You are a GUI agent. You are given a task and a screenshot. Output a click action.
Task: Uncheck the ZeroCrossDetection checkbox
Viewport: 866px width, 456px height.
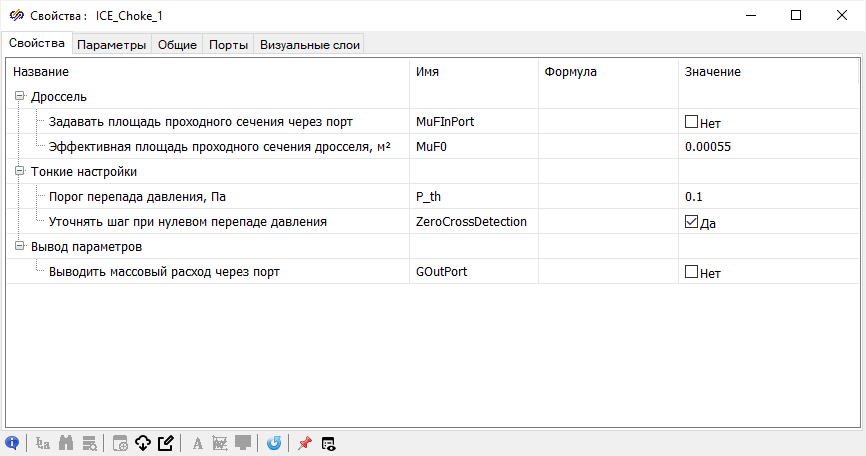[x=691, y=222]
